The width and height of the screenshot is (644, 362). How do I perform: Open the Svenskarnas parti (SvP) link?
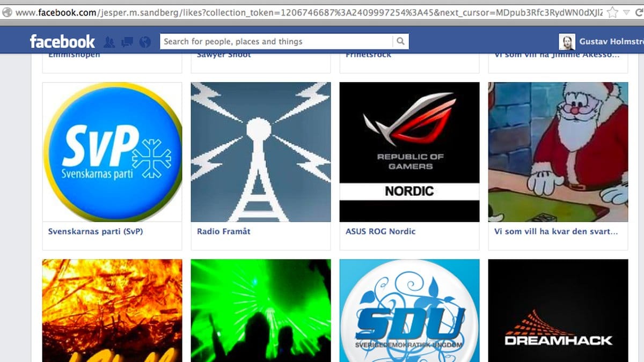coord(96,232)
